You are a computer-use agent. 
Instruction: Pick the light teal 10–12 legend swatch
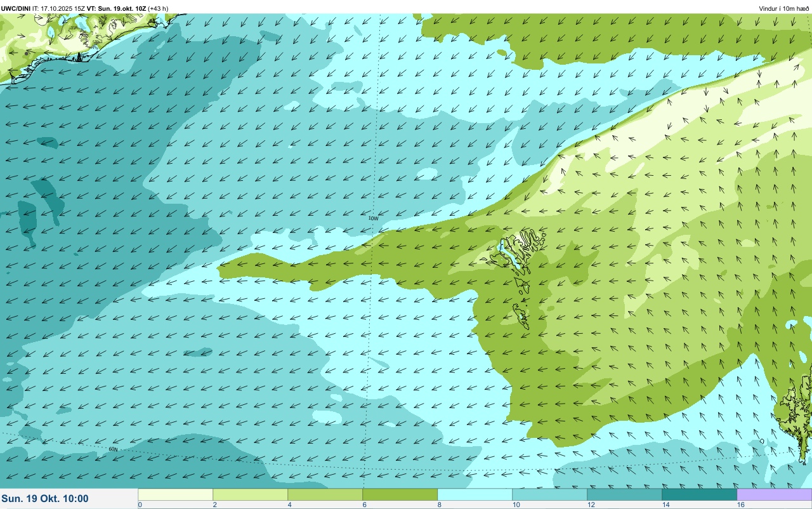coord(549,494)
